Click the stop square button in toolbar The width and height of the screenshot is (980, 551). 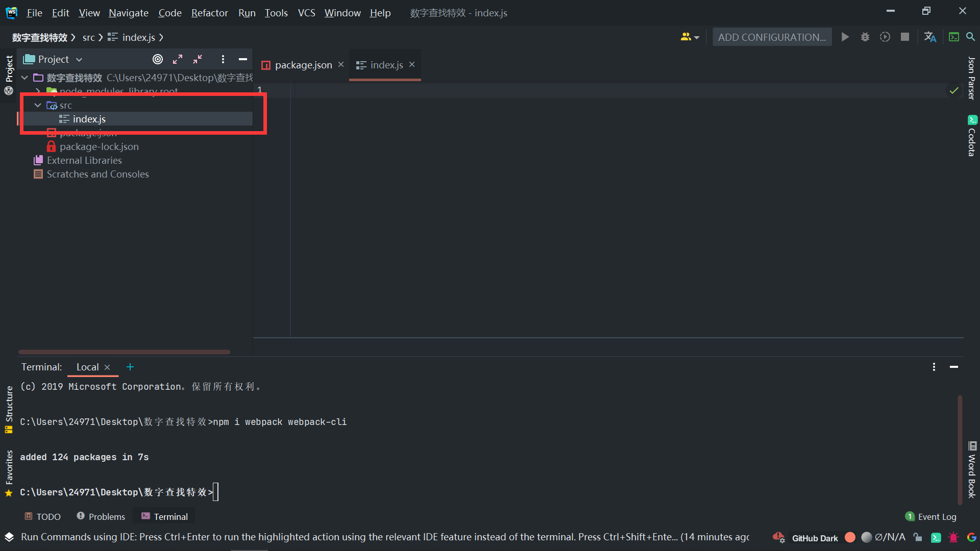pyautogui.click(x=905, y=37)
